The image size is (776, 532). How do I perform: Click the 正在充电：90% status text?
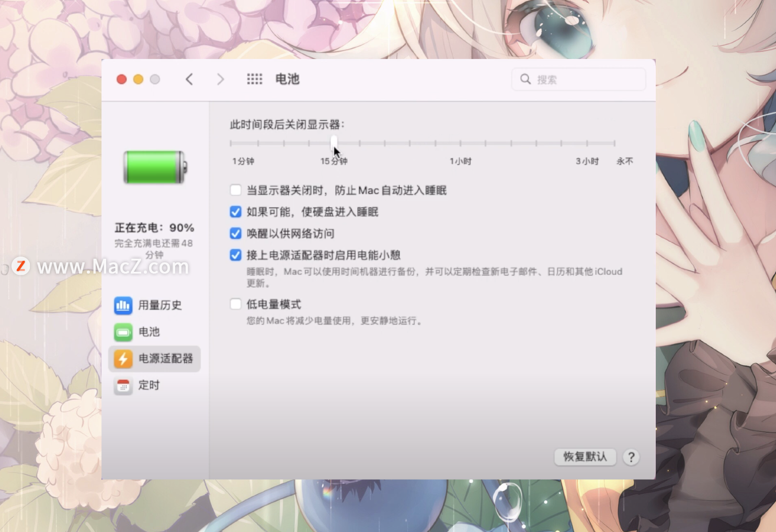pyautogui.click(x=154, y=228)
